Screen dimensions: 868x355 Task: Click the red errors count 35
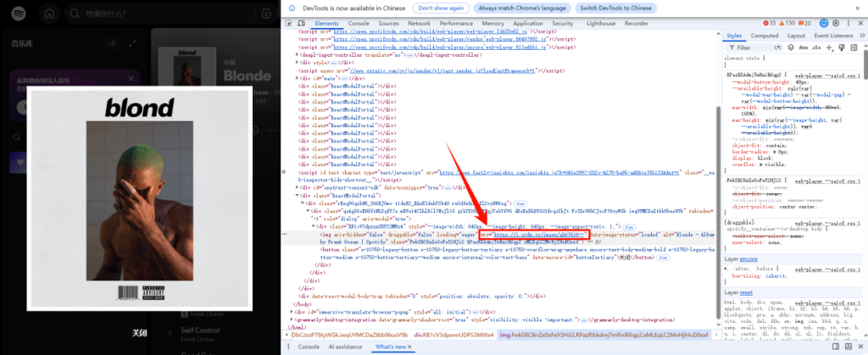point(770,23)
